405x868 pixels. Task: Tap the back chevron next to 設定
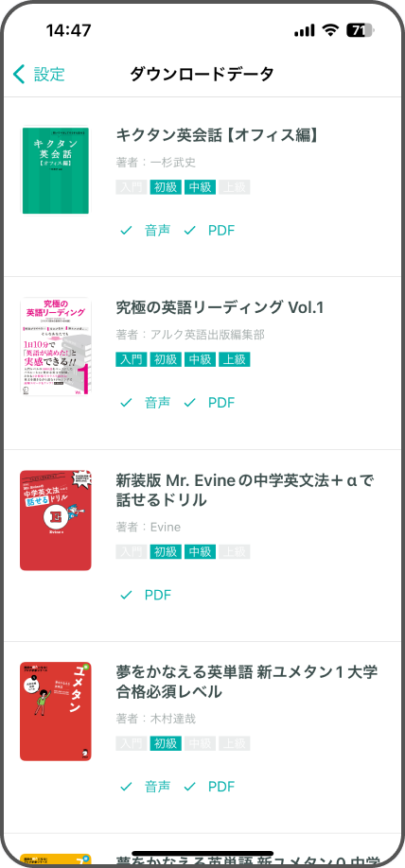pyautogui.click(x=19, y=74)
